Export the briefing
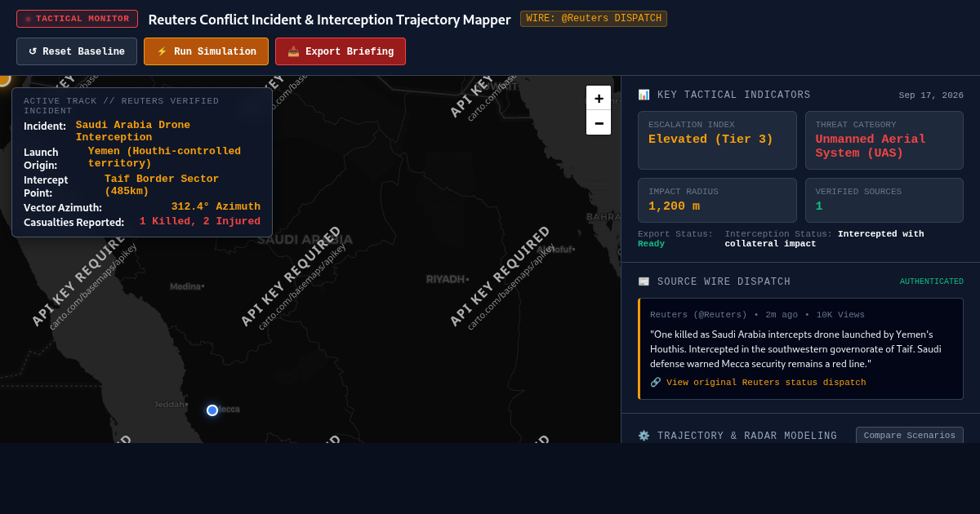This screenshot has height=514, width=980. click(x=341, y=51)
